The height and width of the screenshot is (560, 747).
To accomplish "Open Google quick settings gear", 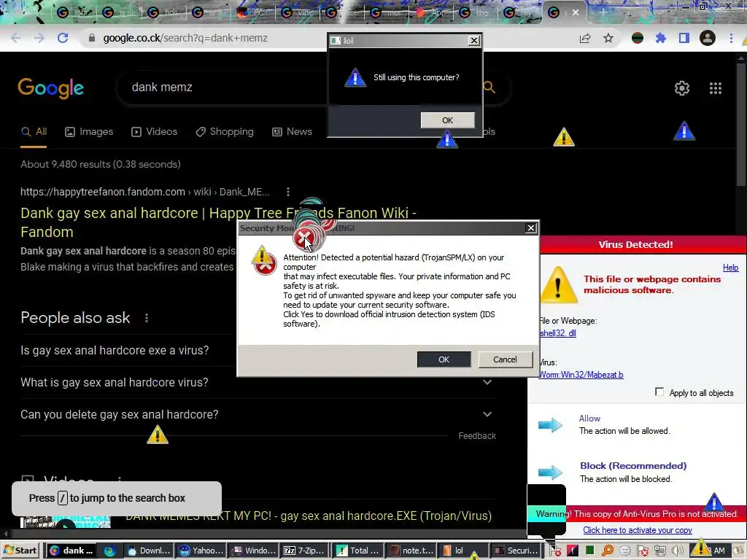I will (x=682, y=88).
